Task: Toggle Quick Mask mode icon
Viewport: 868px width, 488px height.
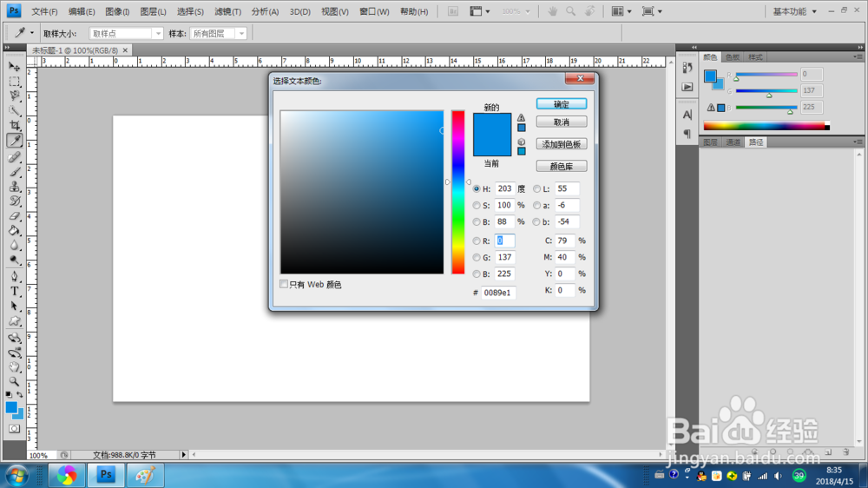Action: pos(15,429)
